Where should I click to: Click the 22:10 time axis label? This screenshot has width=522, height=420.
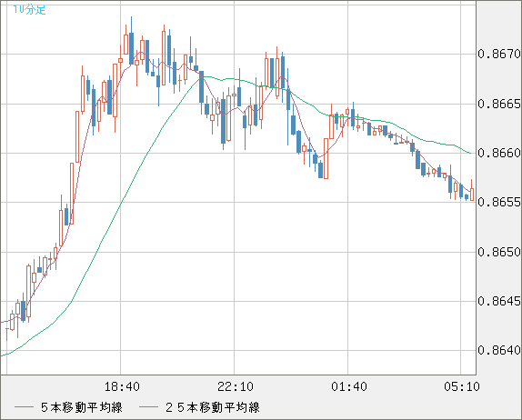coord(236,386)
